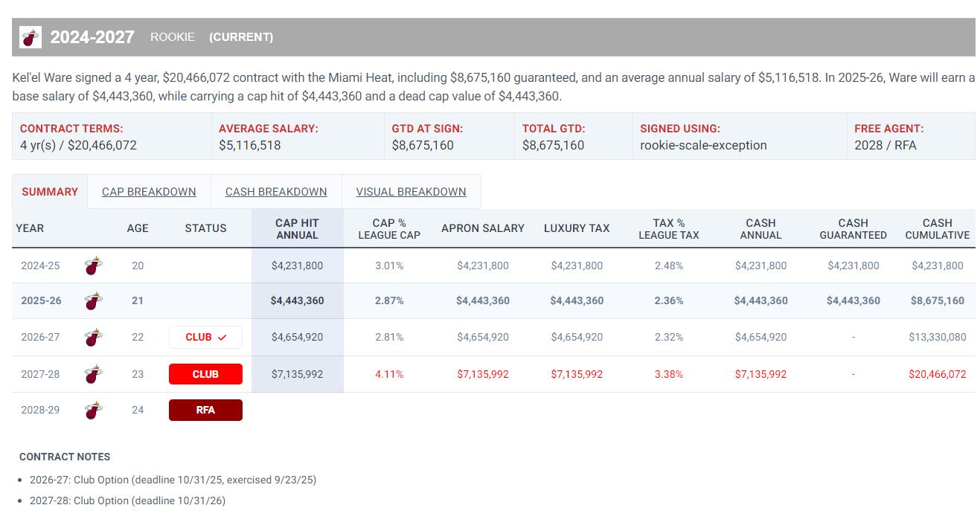Click the 2025-26 year cell
The height and width of the screenshot is (528, 980).
41,301
